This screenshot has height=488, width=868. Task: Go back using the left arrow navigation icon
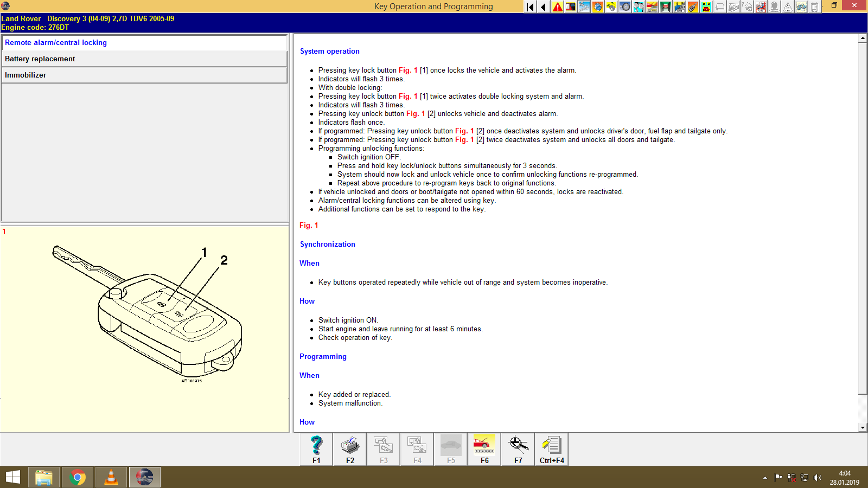tap(542, 7)
